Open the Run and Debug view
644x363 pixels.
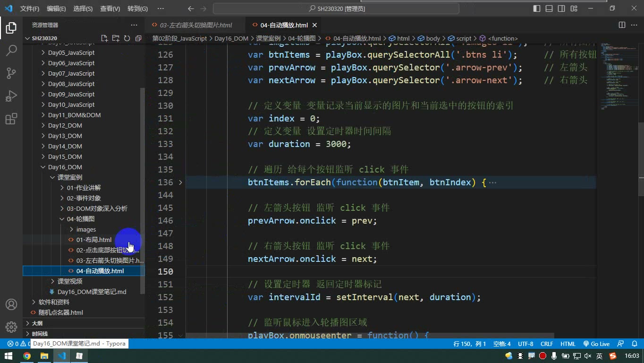point(11,96)
